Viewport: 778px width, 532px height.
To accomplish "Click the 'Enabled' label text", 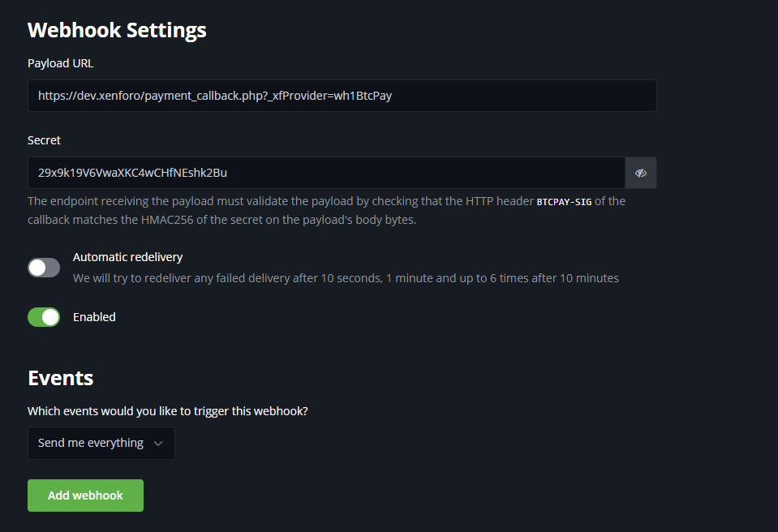I will point(94,317).
